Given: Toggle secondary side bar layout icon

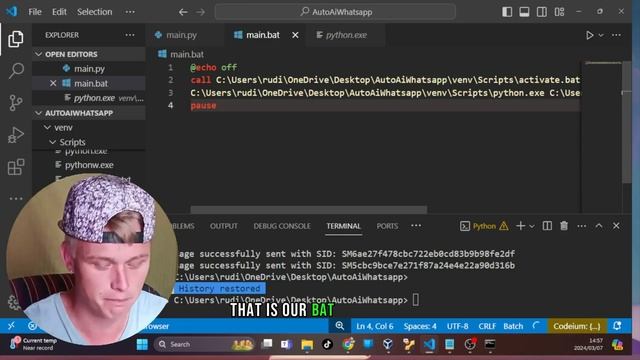Looking at the screenshot, I should 542,12.
